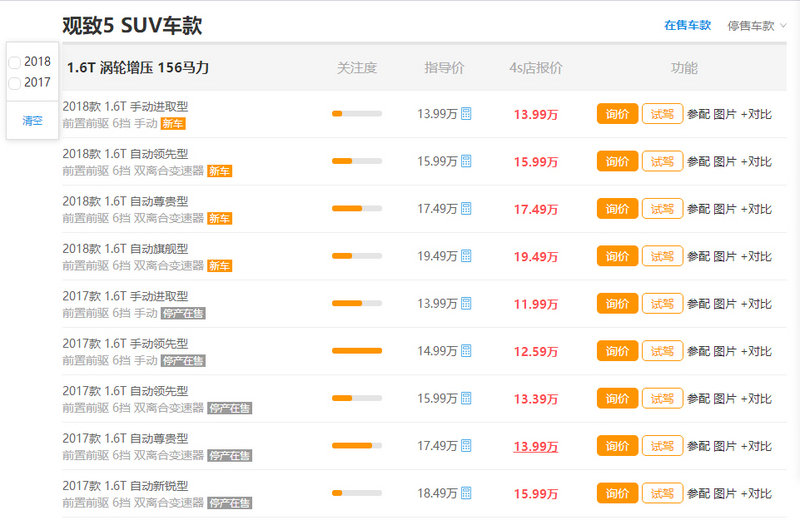Tick the 2017 model year checkbox
The width and height of the screenshot is (800, 525).
pos(15,83)
